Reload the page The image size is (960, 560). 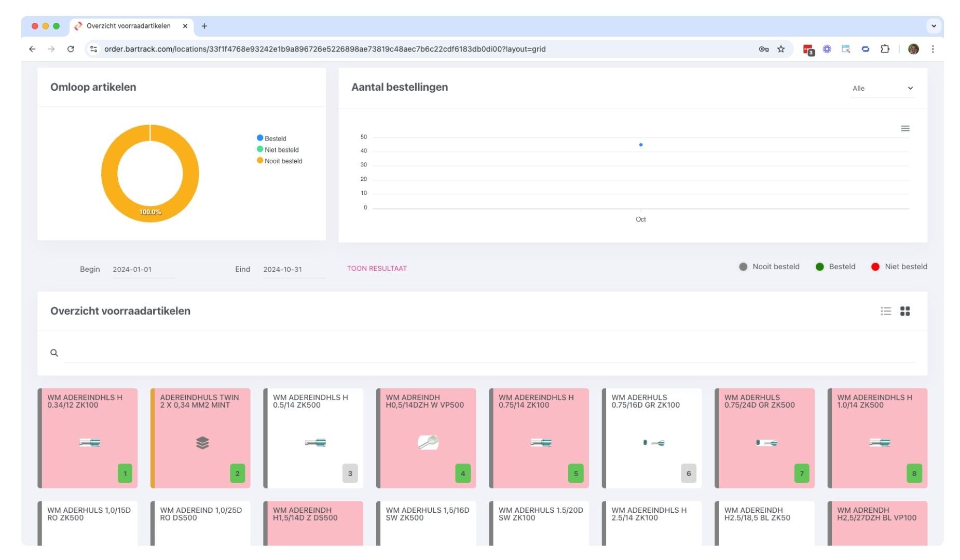click(71, 49)
